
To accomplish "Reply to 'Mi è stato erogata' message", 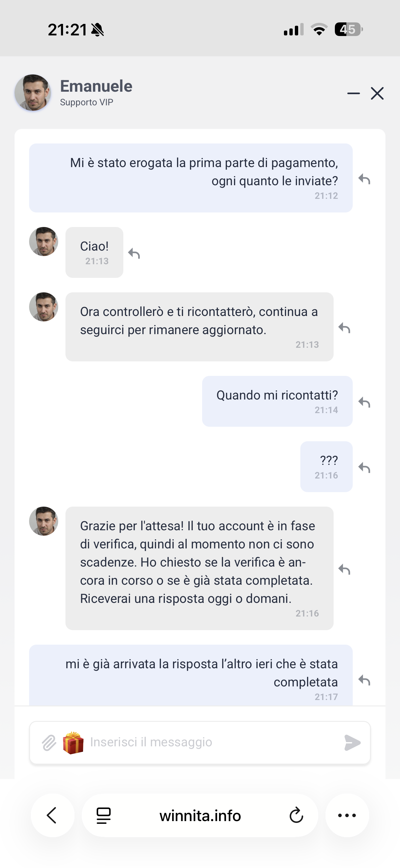I will [x=364, y=179].
